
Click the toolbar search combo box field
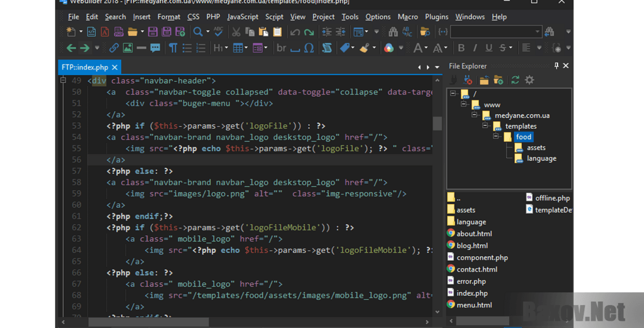[492, 32]
